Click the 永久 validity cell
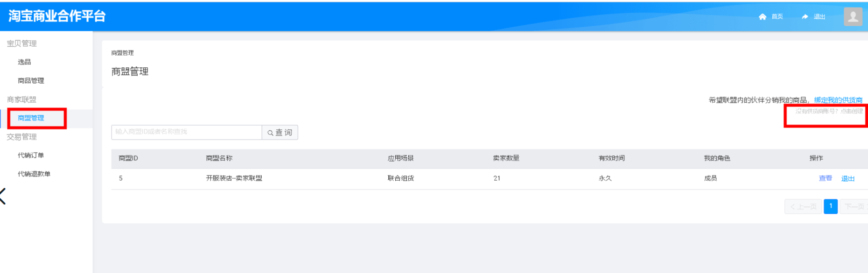This screenshot has height=273, width=868. (605, 178)
